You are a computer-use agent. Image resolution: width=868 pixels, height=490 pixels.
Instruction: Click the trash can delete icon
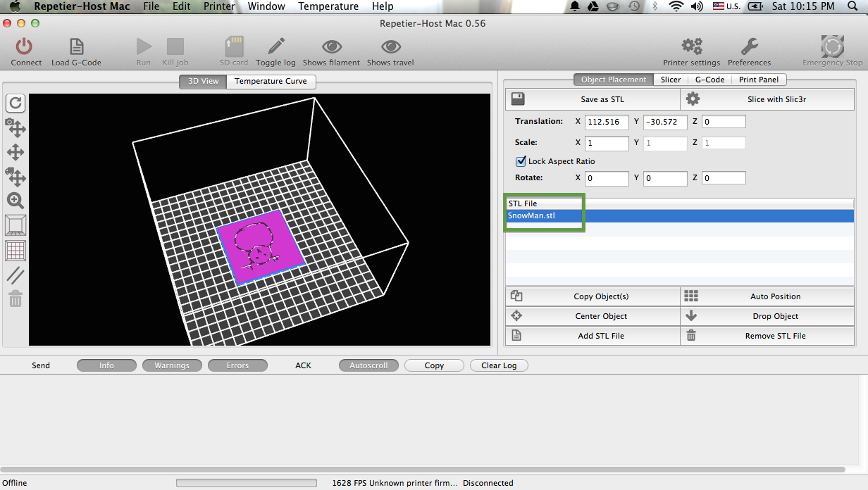[15, 299]
